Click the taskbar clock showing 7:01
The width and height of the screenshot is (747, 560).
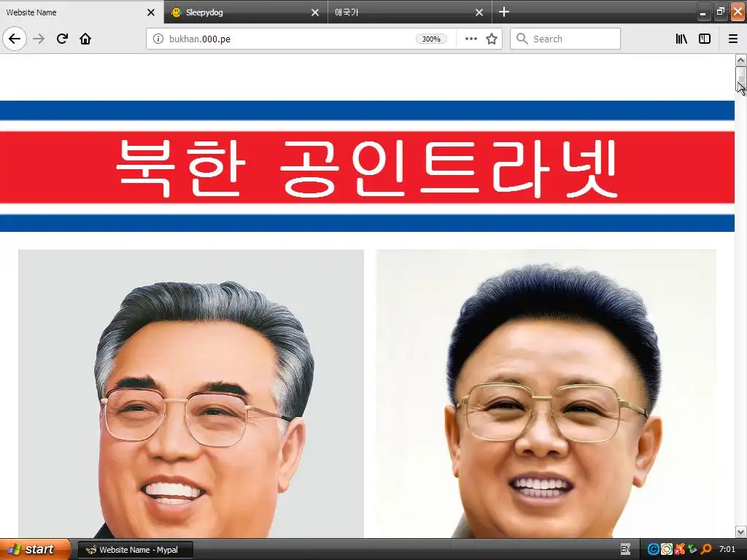click(727, 550)
